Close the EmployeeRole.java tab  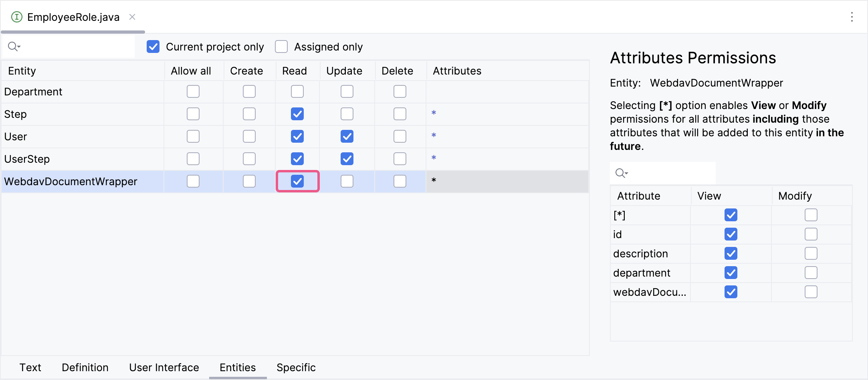click(x=132, y=17)
